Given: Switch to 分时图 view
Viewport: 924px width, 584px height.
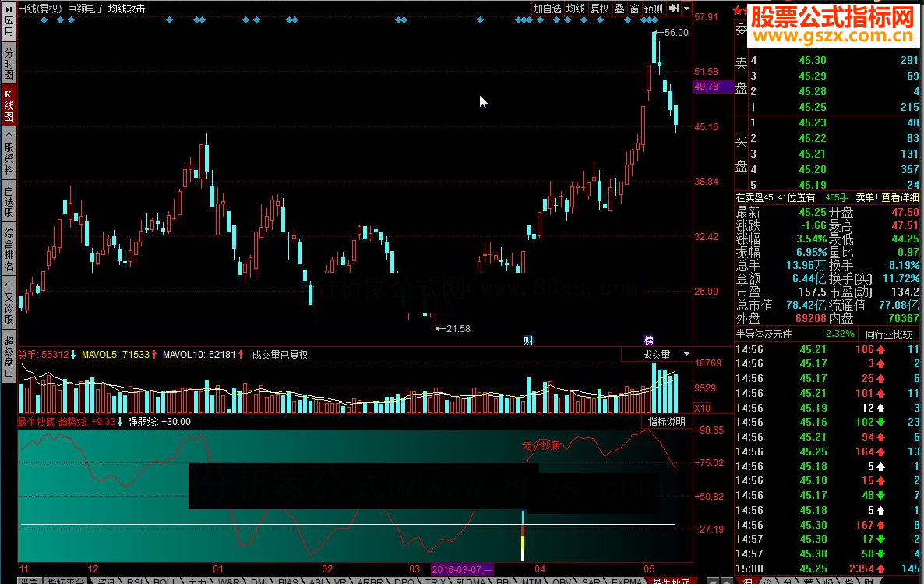Looking at the screenshot, I should pyautogui.click(x=9, y=63).
